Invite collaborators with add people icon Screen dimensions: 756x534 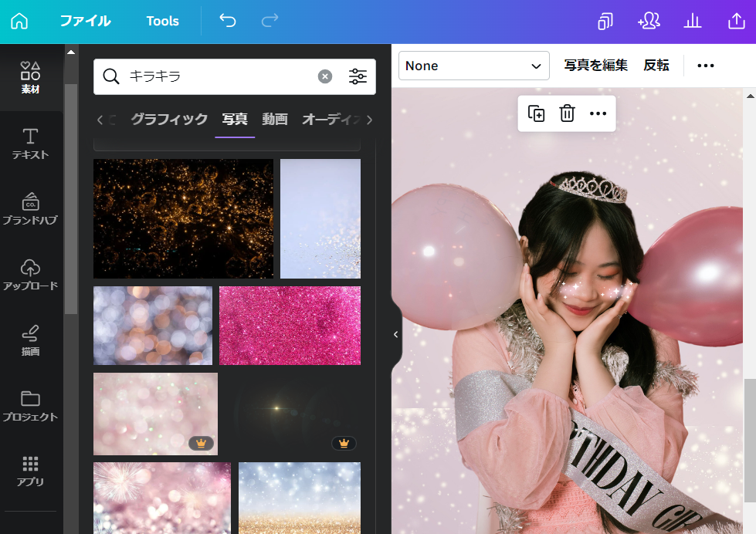coord(649,21)
